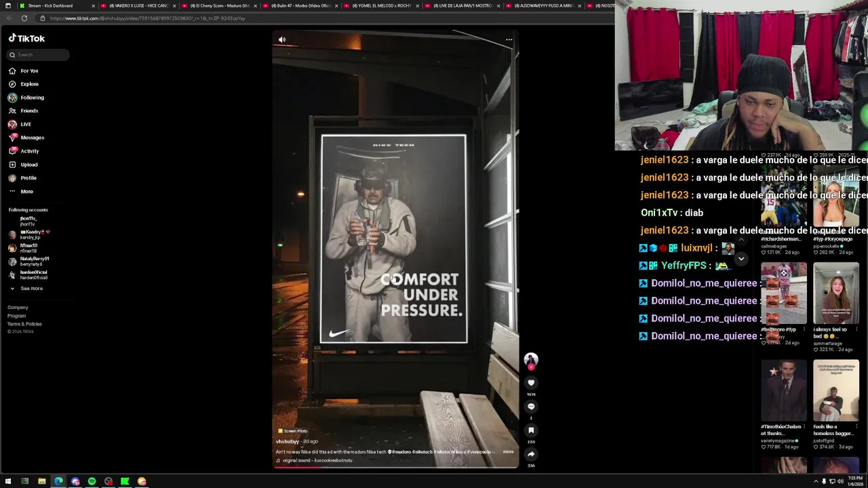
Task: Reload the page with refresh icon
Action: tap(24, 18)
